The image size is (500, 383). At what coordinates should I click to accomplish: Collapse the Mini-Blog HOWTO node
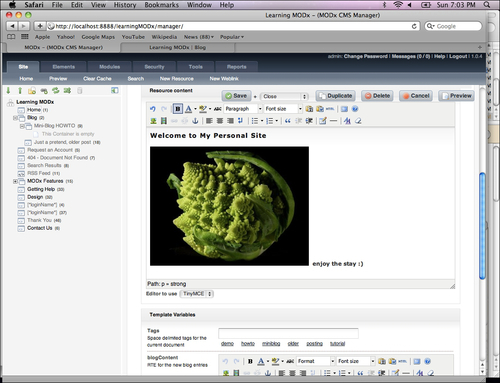tap(22, 126)
